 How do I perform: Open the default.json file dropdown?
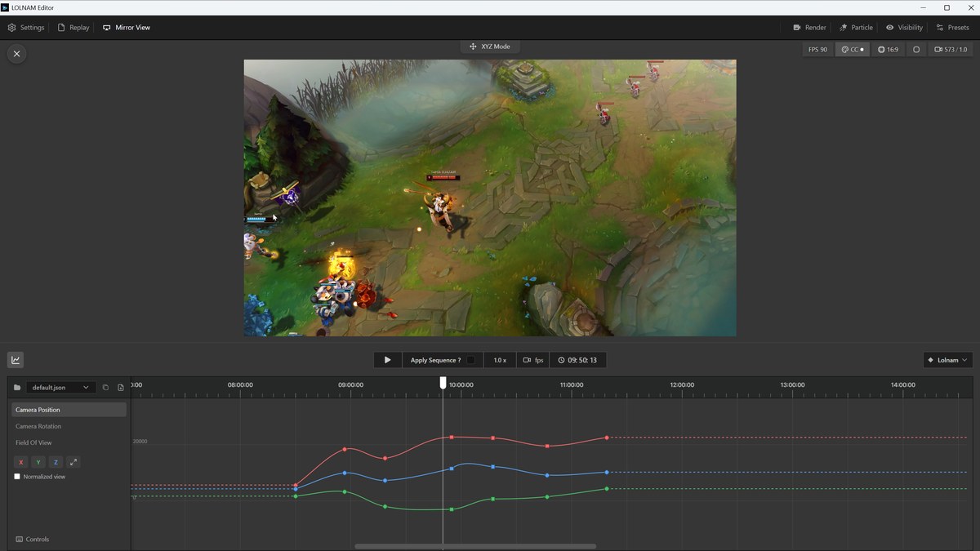tap(60, 388)
